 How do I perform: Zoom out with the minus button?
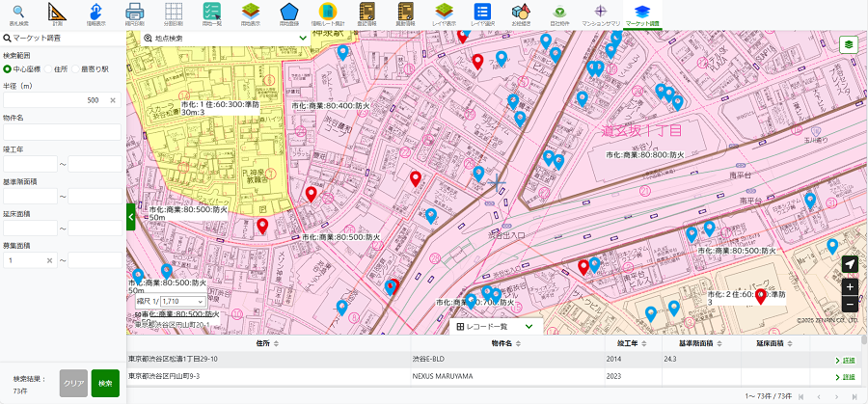(849, 304)
